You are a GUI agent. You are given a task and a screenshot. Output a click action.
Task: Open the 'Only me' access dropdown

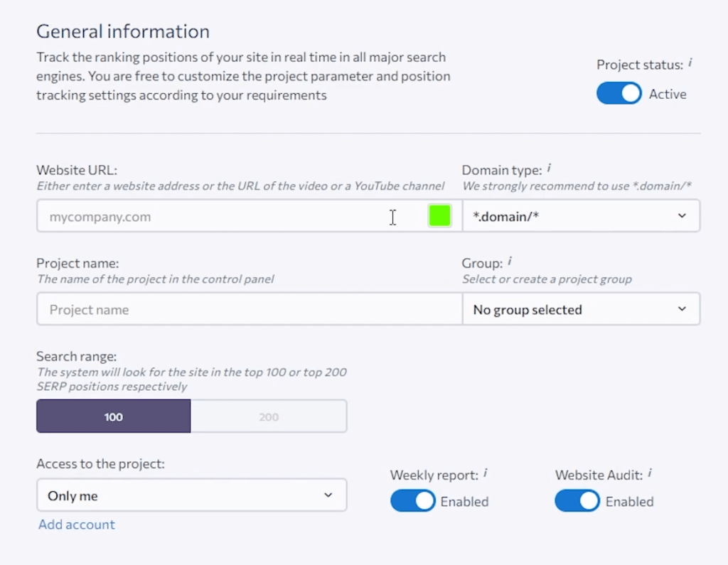(x=191, y=495)
